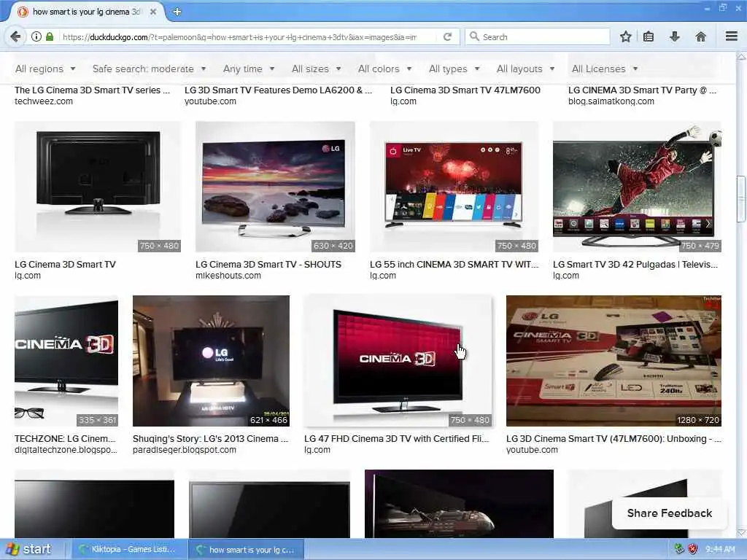
Task: Reload the page with the refresh icon
Action: (447, 36)
